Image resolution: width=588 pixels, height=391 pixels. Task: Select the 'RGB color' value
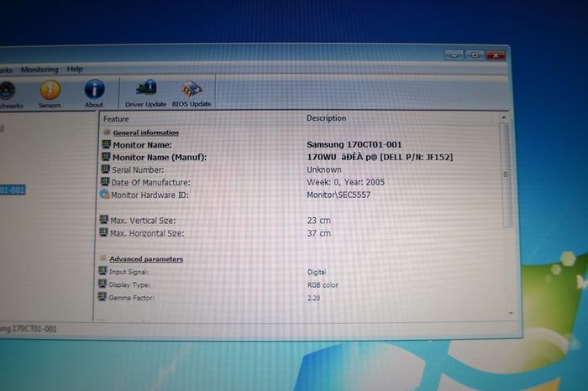(323, 285)
